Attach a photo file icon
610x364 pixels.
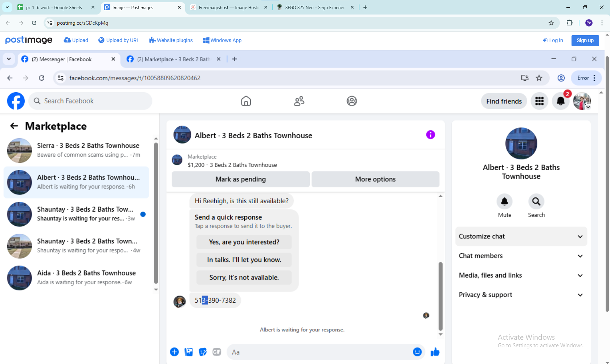coord(189,352)
